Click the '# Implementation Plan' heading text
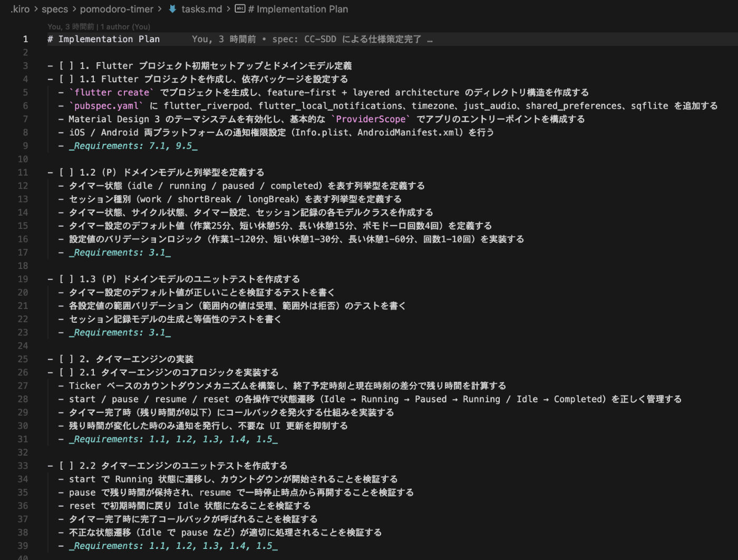The height and width of the screenshot is (560, 738). pos(103,39)
